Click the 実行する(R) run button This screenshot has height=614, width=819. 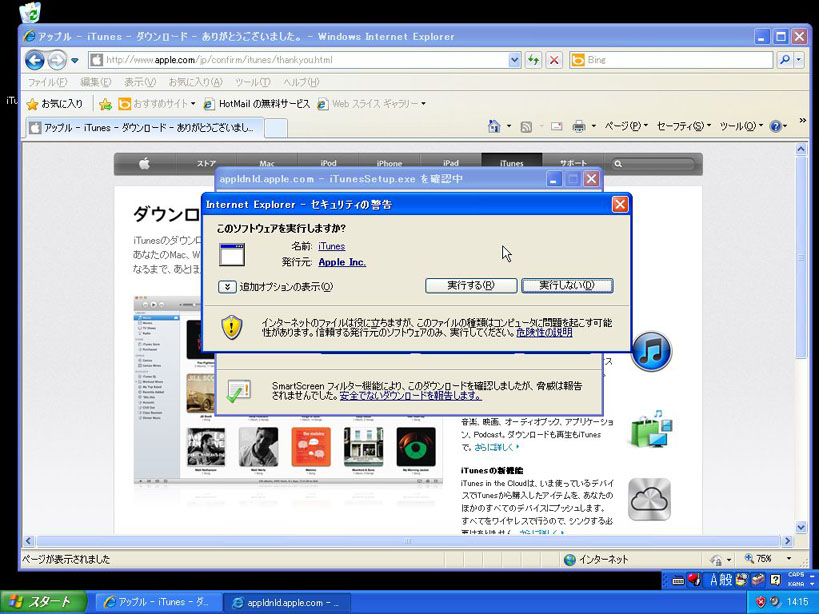coord(471,286)
